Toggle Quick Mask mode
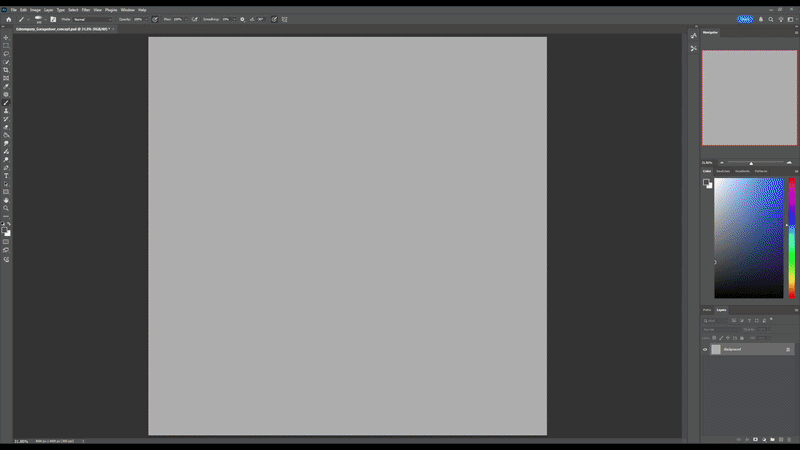The height and width of the screenshot is (450, 800). pyautogui.click(x=6, y=242)
